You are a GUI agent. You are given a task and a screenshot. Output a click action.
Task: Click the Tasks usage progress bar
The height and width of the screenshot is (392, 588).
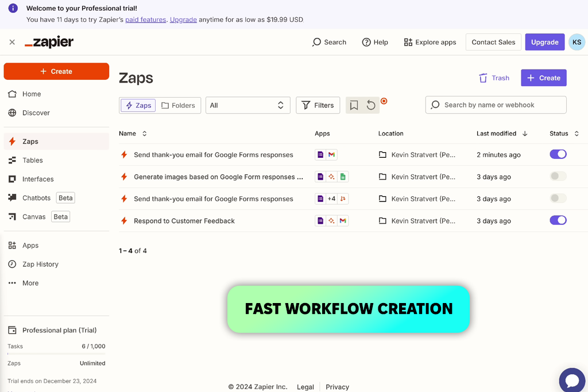pyautogui.click(x=56, y=354)
